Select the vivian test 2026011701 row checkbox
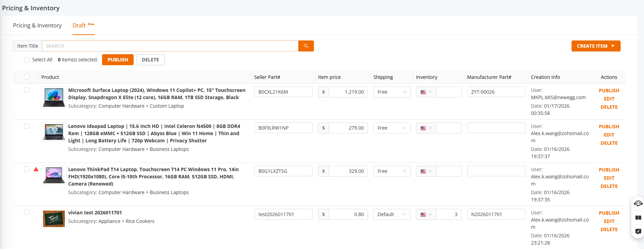 (27, 212)
